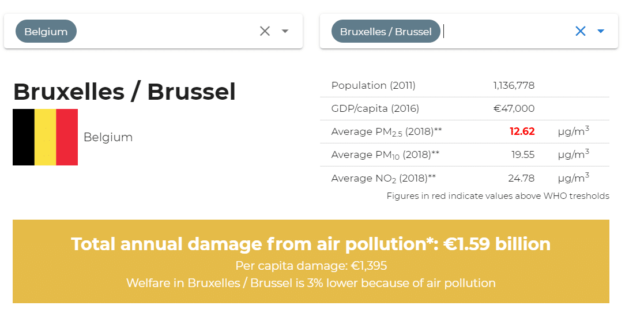Click the Belgium flag image
This screenshot has height=313, width=644.
45,137
